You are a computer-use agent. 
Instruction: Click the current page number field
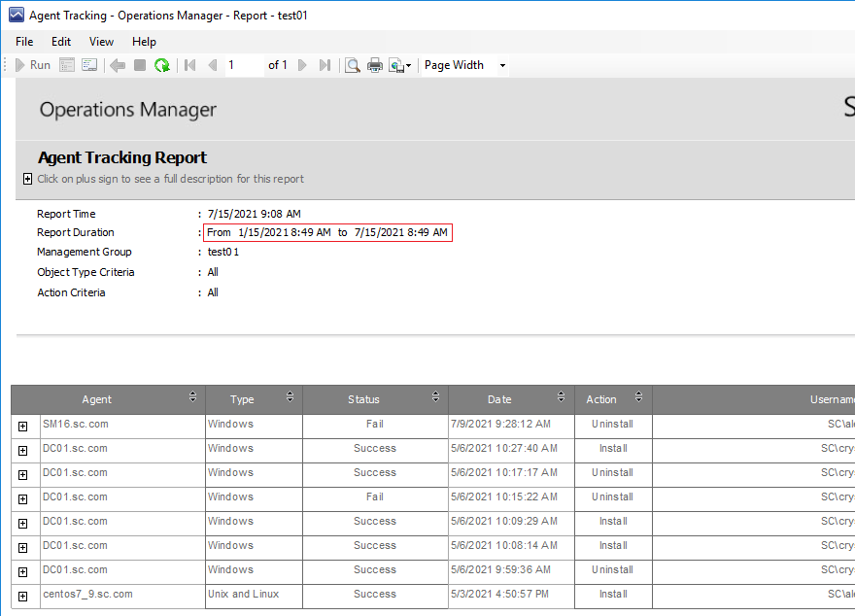[x=244, y=65]
